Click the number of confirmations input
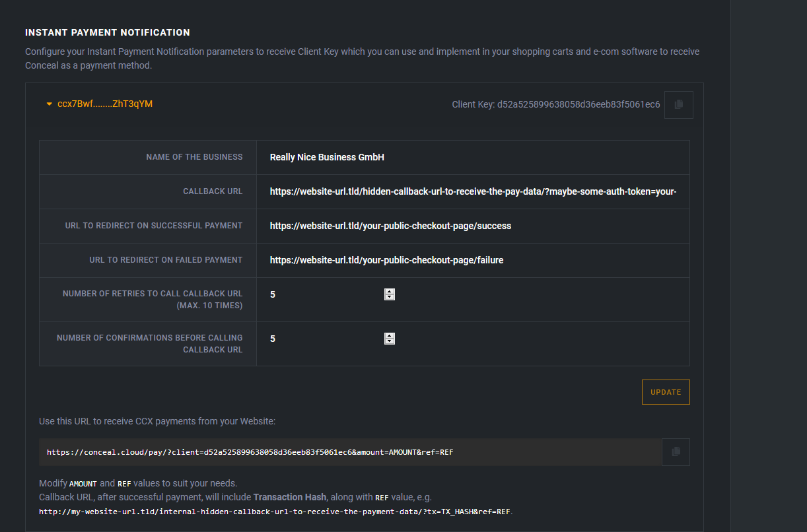The width and height of the screenshot is (807, 532). [x=325, y=339]
